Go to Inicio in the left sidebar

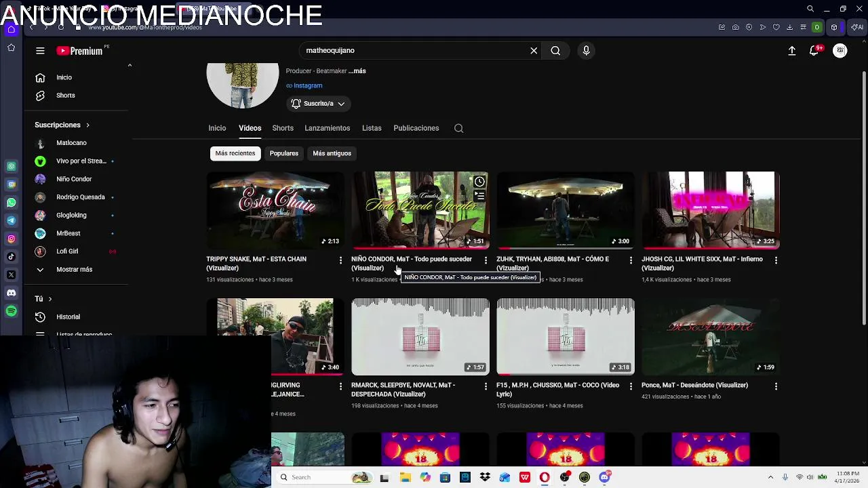(64, 77)
